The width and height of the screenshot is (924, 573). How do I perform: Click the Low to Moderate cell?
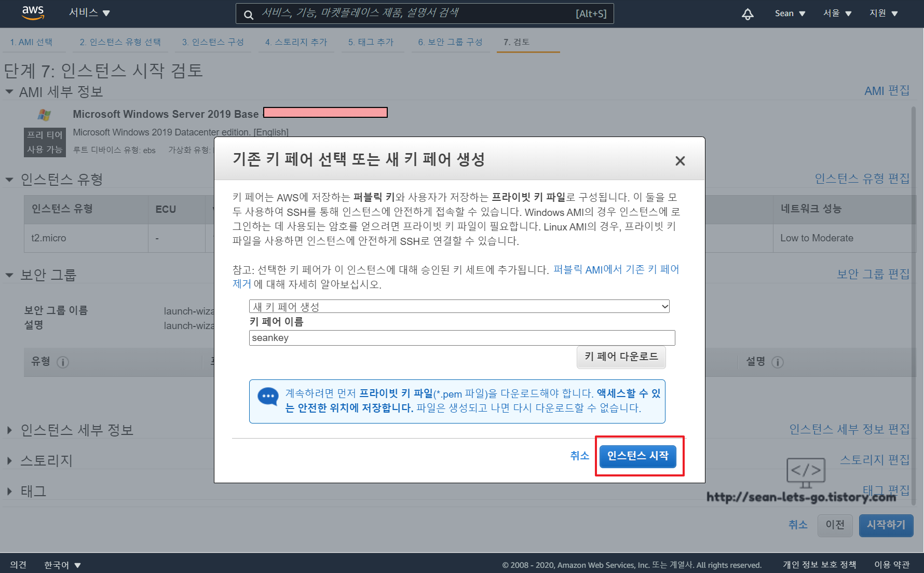(844, 238)
